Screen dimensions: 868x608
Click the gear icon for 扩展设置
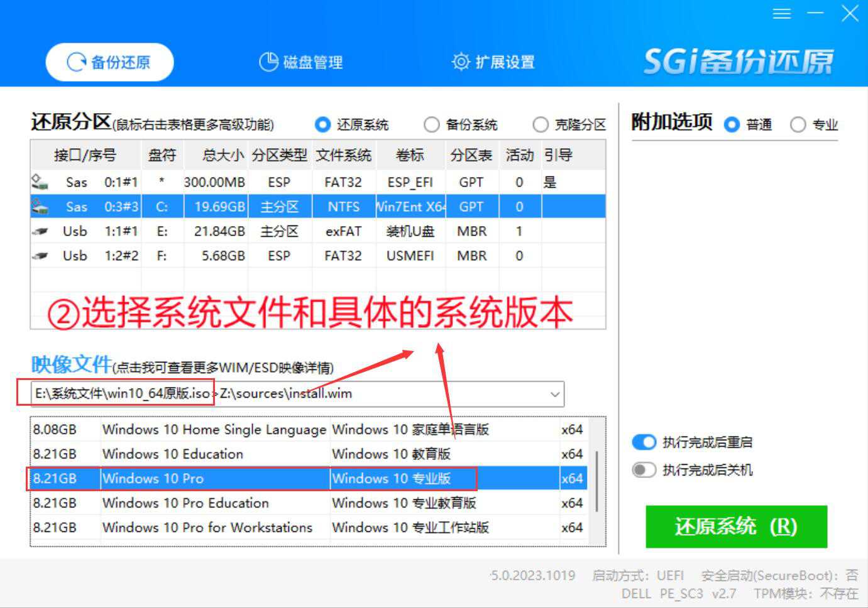461,62
